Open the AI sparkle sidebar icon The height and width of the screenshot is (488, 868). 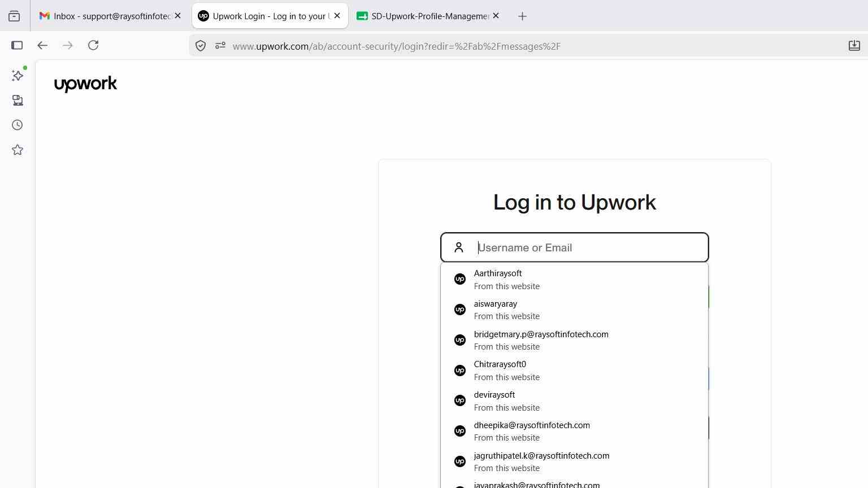[18, 76]
